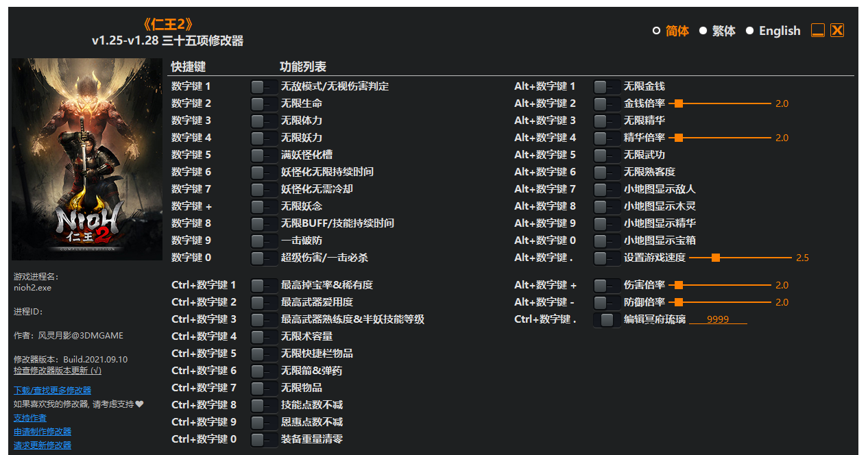The image size is (868, 455).
Task: Select 繁体 language option
Action: (x=717, y=31)
